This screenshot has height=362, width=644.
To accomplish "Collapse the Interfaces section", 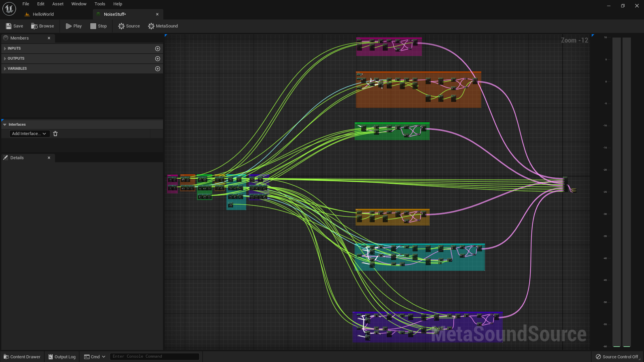I will click(x=5, y=124).
